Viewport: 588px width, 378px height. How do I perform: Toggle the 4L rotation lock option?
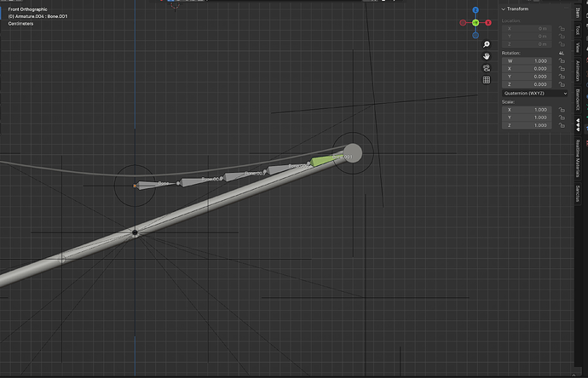(x=562, y=53)
